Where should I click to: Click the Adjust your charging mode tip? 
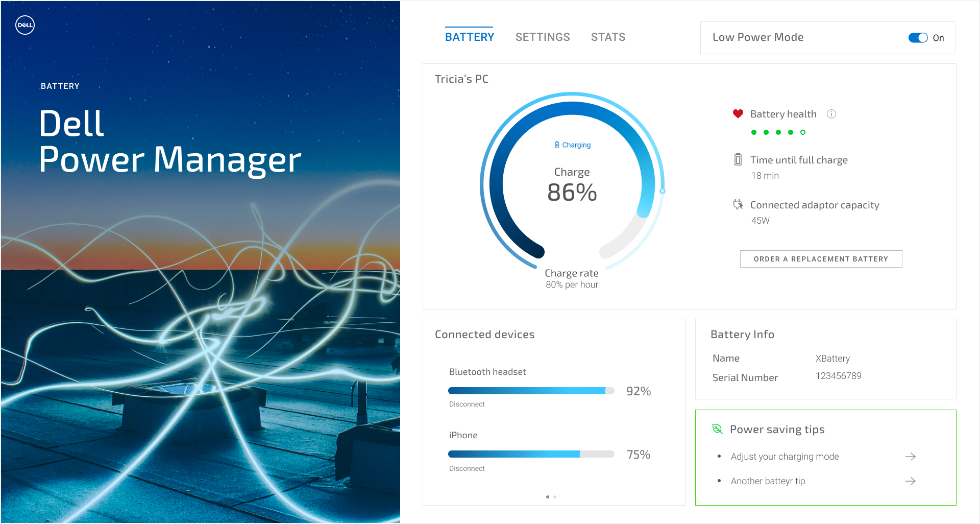[785, 457]
